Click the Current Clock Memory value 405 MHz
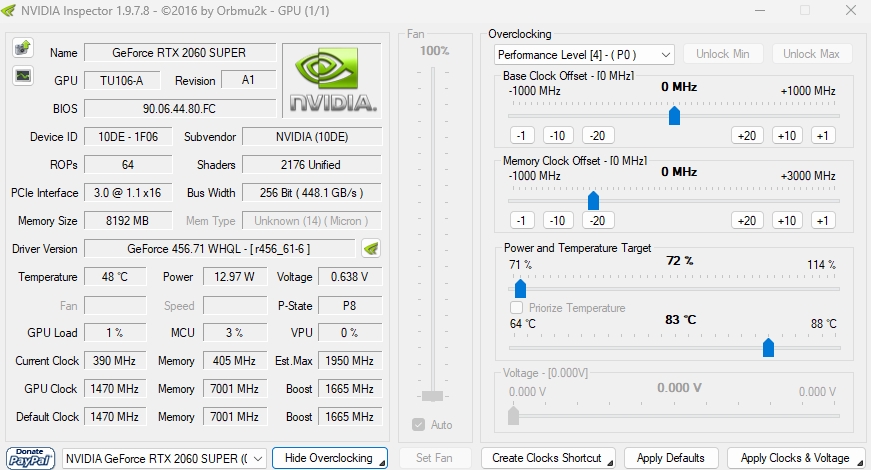The height and width of the screenshot is (470, 871). click(234, 361)
